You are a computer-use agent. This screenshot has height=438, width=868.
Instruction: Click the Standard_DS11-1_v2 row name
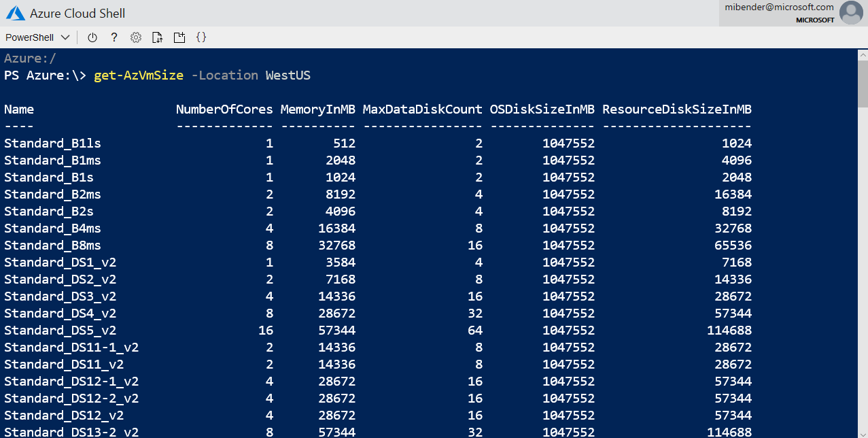(71, 348)
